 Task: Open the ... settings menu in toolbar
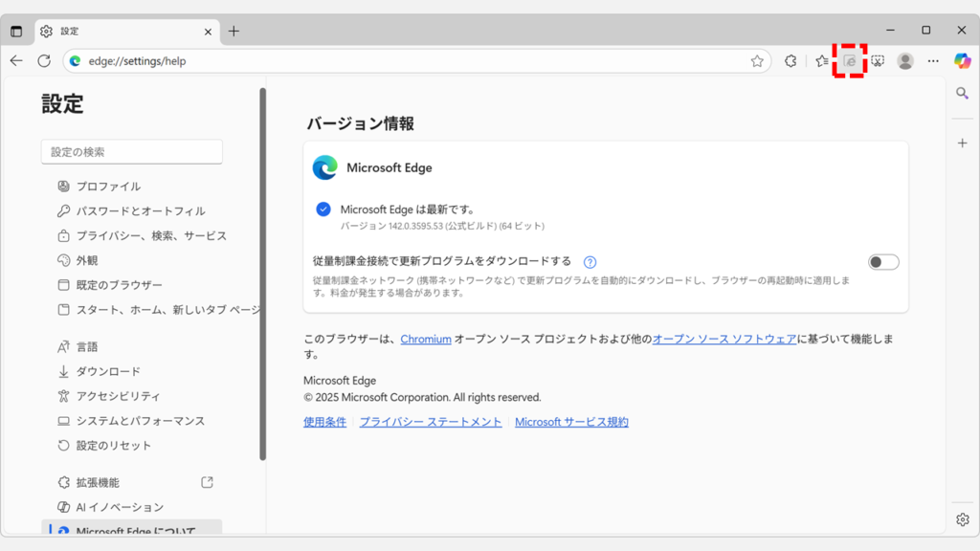click(933, 60)
